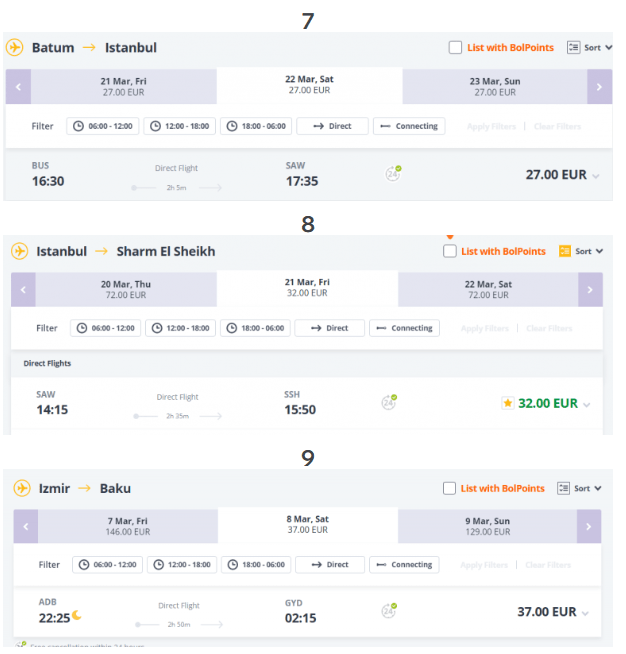Select the 7 Mar, Fri date tab
The height and width of the screenshot is (654, 626).
(x=128, y=526)
